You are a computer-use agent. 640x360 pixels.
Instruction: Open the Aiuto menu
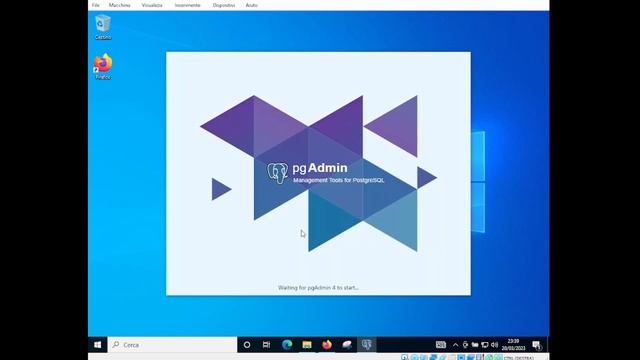pos(251,5)
